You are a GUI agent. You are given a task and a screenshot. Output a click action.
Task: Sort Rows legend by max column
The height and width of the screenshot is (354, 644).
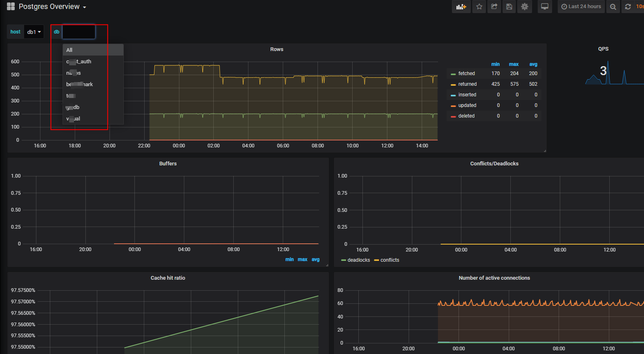[x=514, y=64]
